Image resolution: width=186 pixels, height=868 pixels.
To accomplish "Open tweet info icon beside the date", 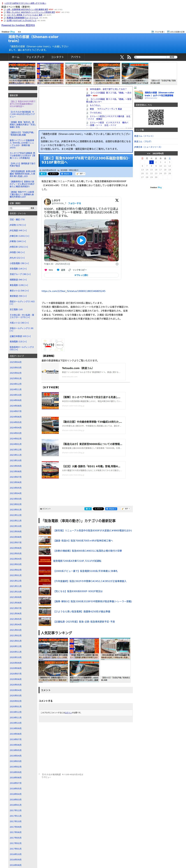I will (x=117, y=264).
